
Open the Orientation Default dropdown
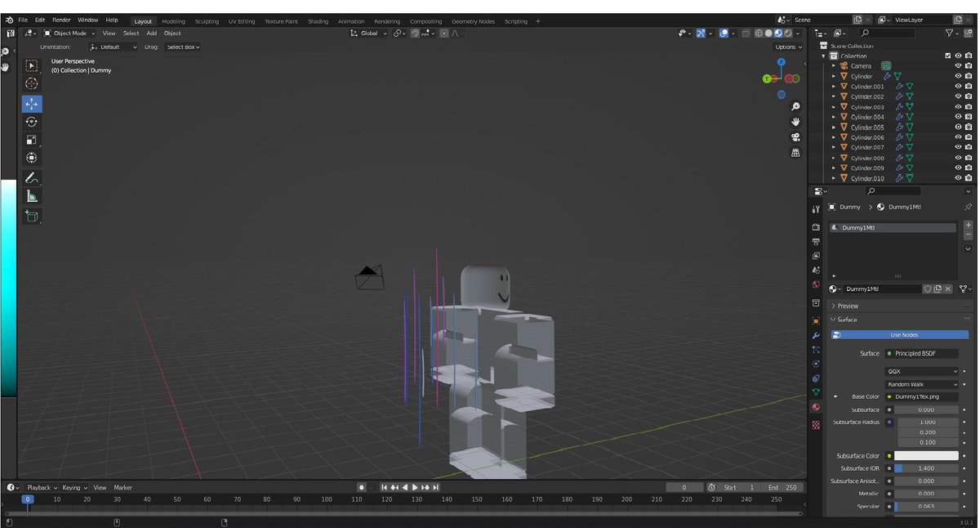(114, 47)
